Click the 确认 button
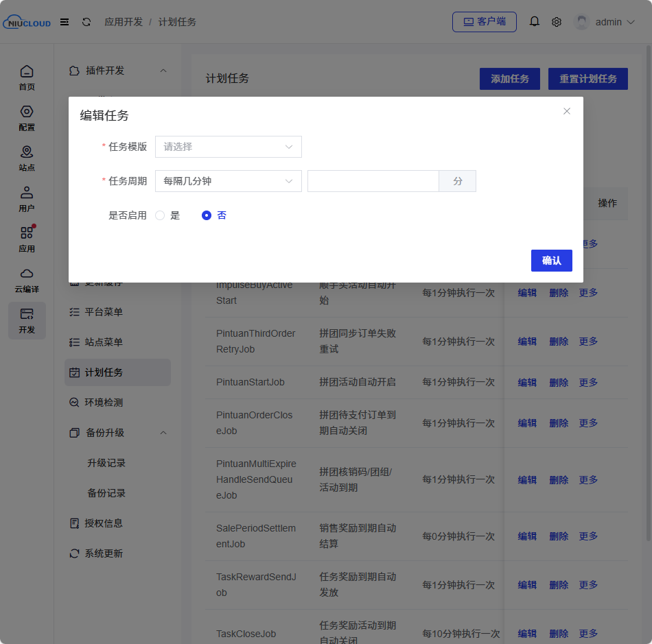 coord(551,261)
